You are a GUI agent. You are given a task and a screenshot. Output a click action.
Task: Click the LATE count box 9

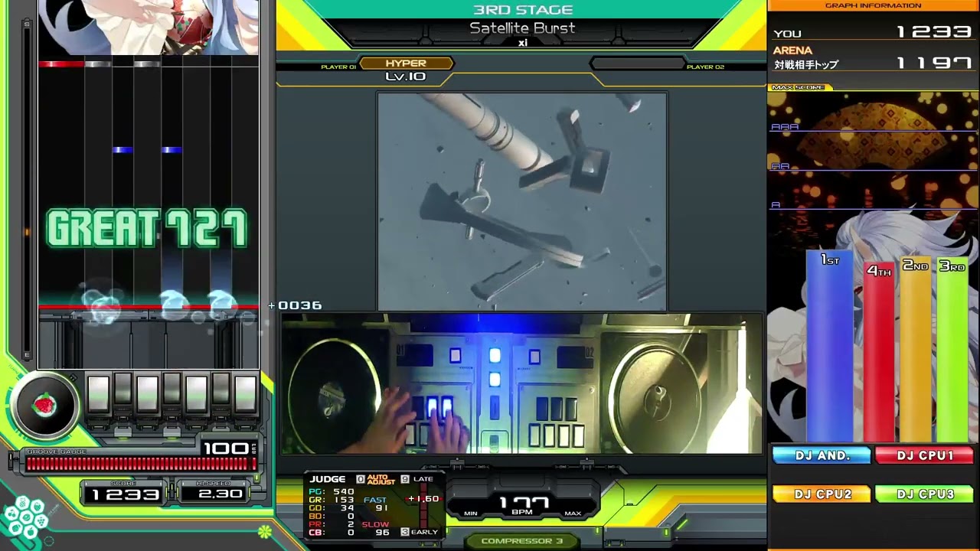tap(405, 479)
